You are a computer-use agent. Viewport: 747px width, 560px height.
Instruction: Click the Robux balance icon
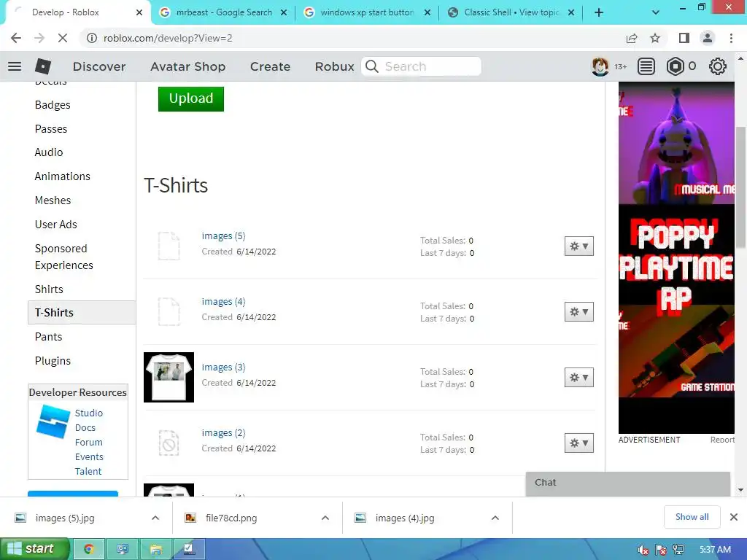coord(675,66)
